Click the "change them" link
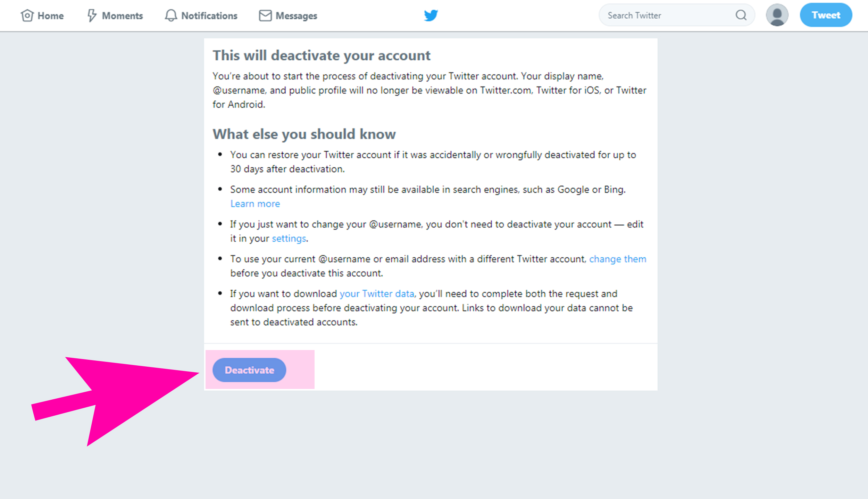 pos(618,259)
